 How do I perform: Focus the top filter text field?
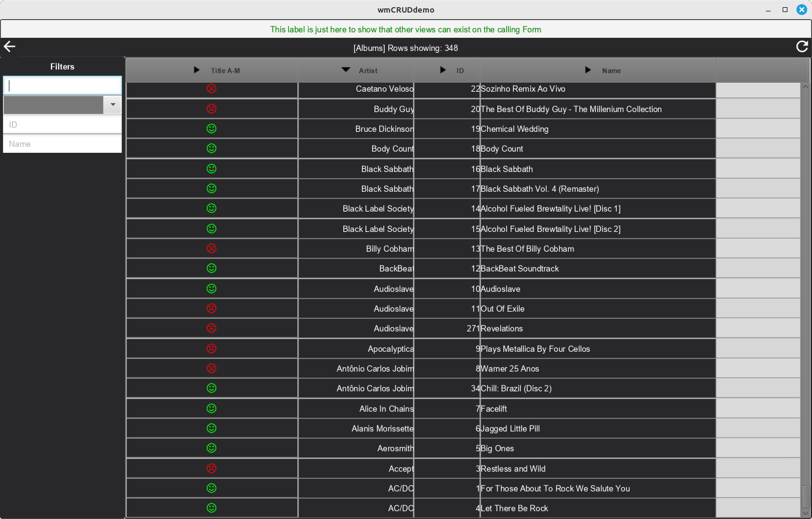pos(62,86)
